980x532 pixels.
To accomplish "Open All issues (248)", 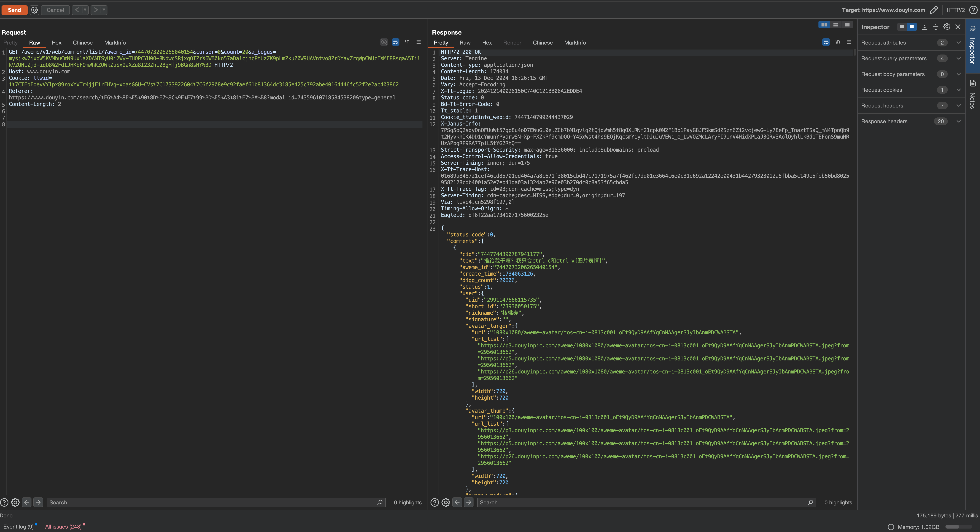I will 63,527.
